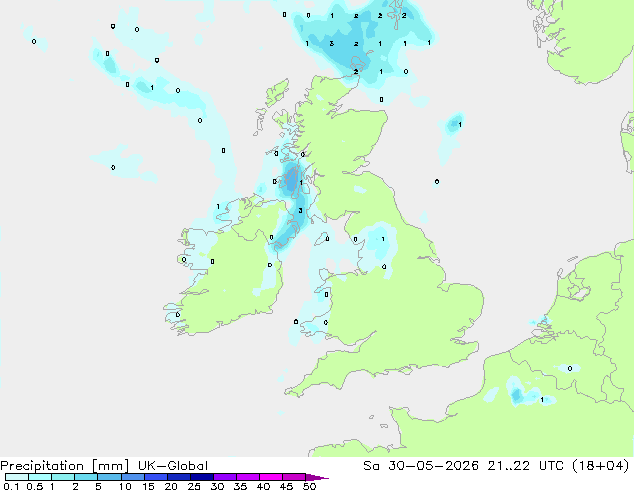Select the 35–40 mm legend color swatch
This screenshot has height=490, width=634.
pos(247,477)
